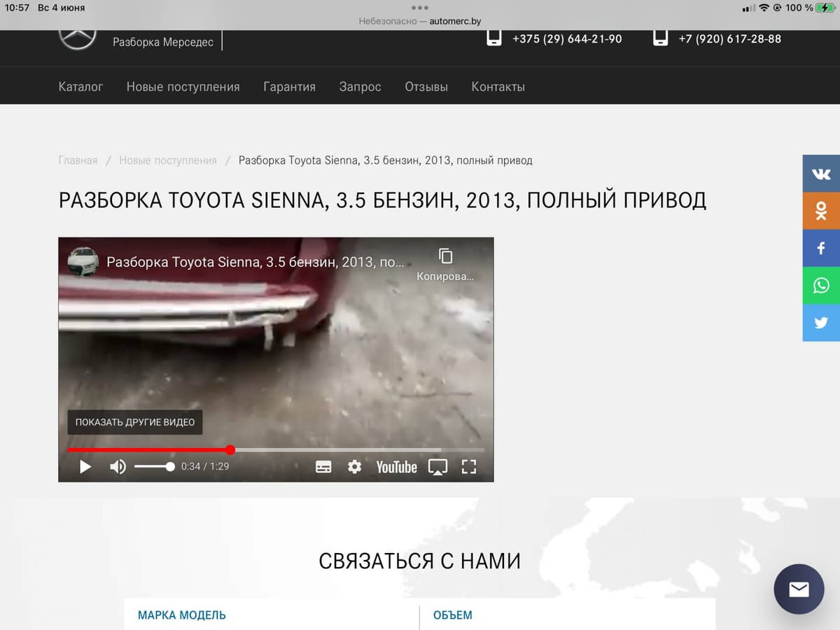Click the video channel avatar thumbnail
840x630 pixels.
83,262
